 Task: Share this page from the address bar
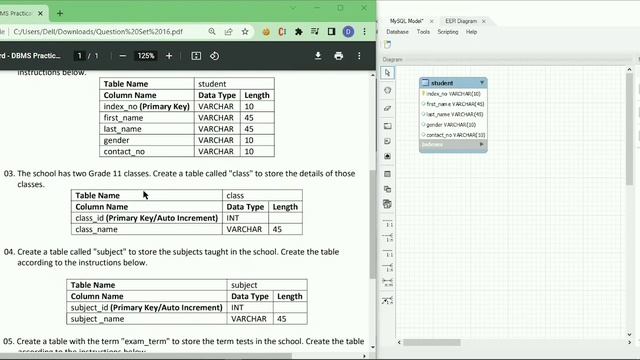(228, 31)
